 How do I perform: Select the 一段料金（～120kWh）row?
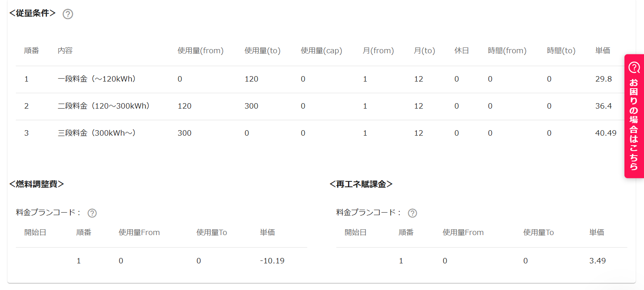pos(320,79)
